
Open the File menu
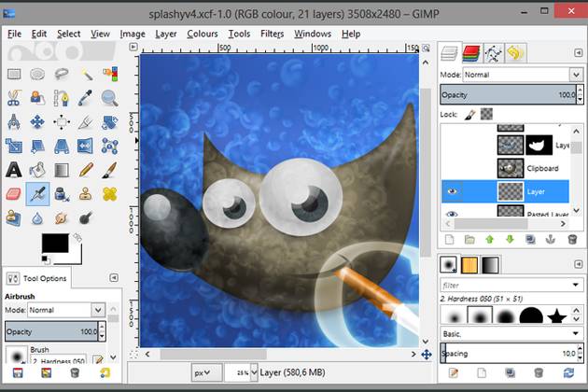coord(14,34)
